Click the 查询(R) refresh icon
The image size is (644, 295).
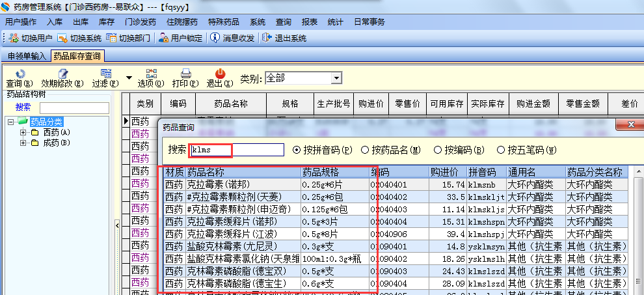(x=20, y=74)
